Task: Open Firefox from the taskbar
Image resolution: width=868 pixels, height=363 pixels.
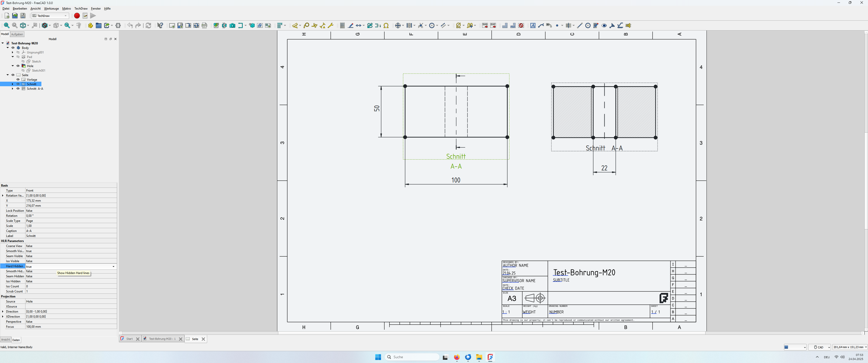Action: [456, 357]
